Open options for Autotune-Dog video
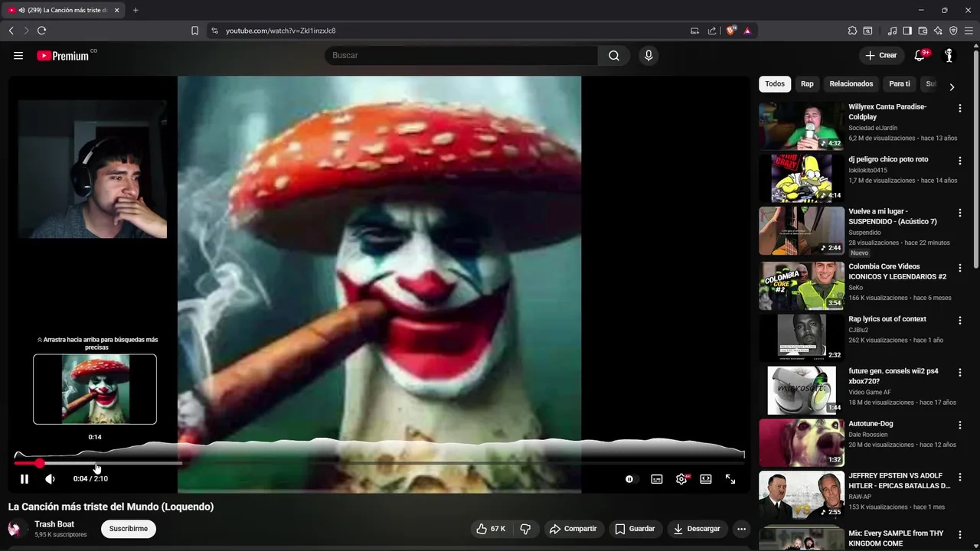The image size is (980, 551). (x=959, y=425)
